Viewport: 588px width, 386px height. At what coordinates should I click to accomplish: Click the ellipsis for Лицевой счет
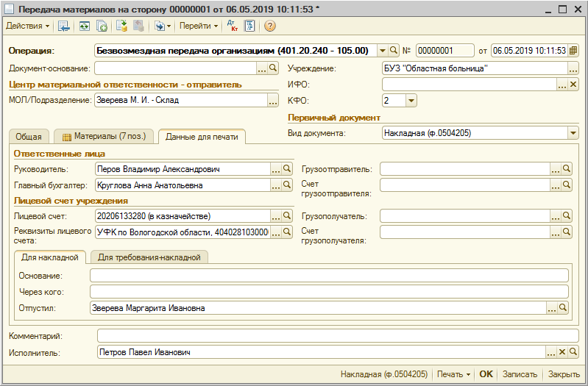click(276, 216)
